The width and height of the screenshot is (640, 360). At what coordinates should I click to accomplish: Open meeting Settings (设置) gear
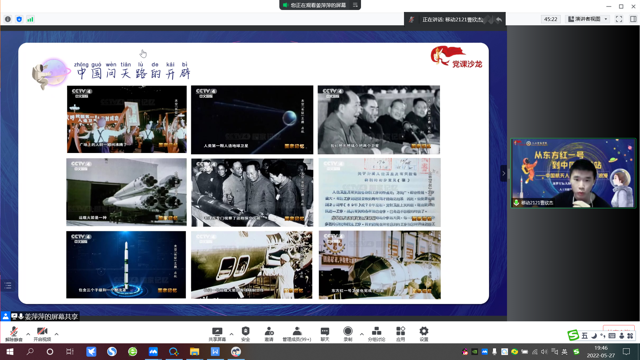click(x=424, y=334)
